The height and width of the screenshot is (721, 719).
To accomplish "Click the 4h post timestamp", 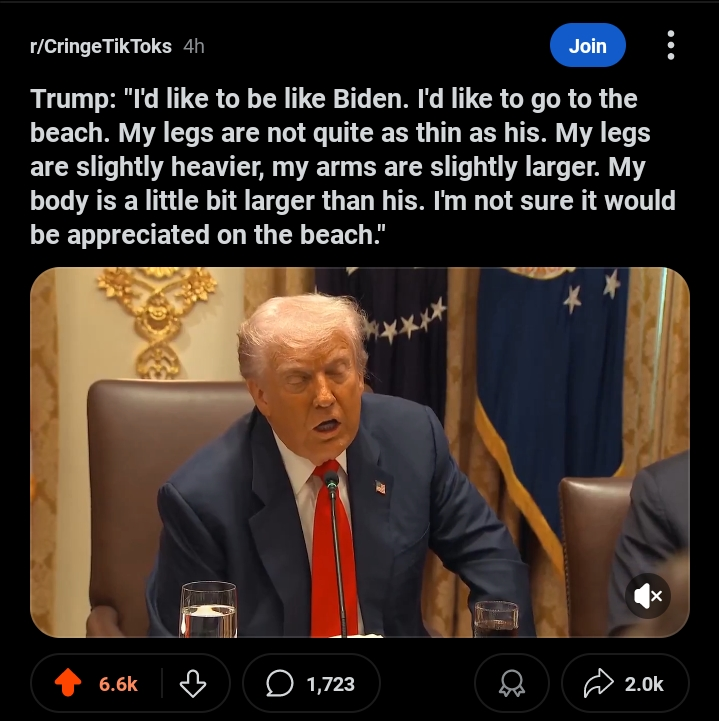I will (x=194, y=46).
